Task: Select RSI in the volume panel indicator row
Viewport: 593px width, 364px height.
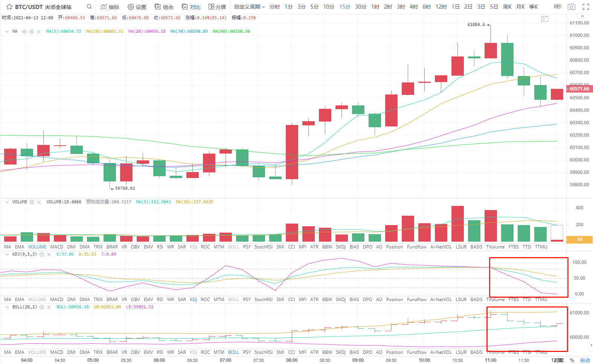Action: (x=160, y=247)
